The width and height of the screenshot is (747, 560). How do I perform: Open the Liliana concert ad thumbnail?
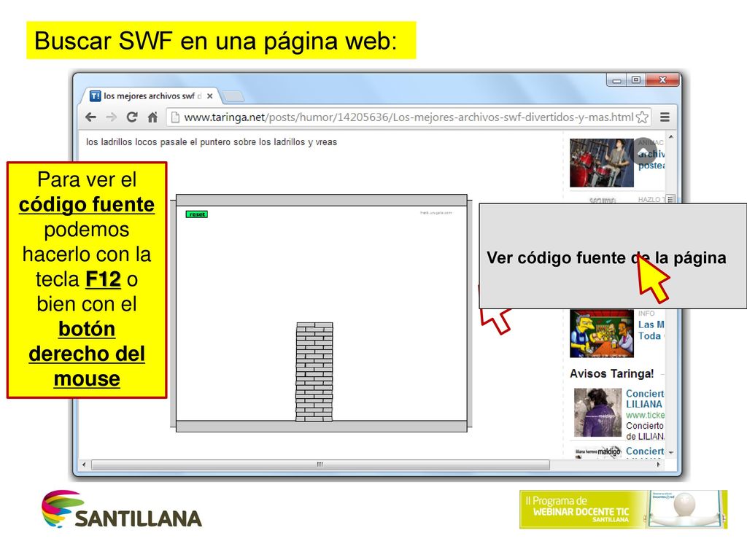click(597, 413)
